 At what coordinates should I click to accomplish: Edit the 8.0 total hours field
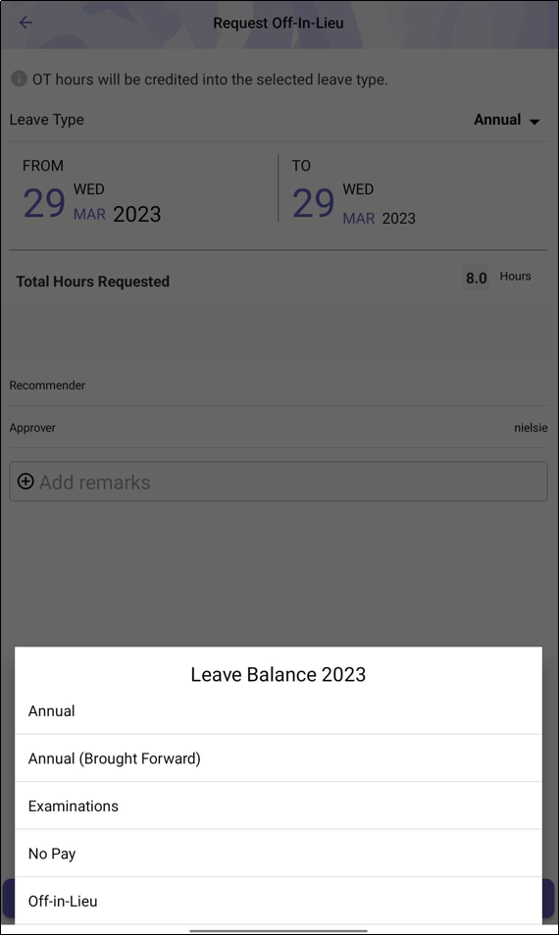click(x=476, y=279)
